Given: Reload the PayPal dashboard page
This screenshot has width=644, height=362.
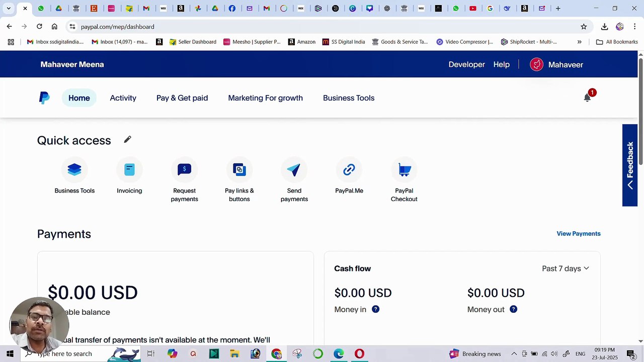Looking at the screenshot, I should (39, 27).
